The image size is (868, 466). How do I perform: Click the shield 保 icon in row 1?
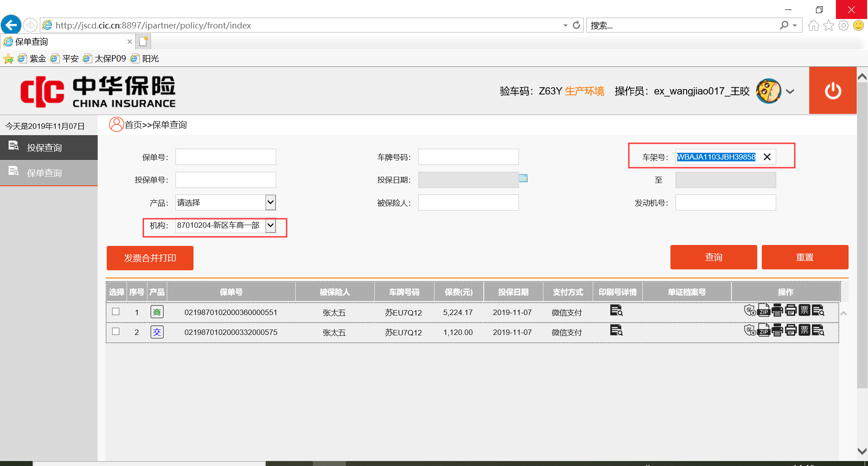750,311
